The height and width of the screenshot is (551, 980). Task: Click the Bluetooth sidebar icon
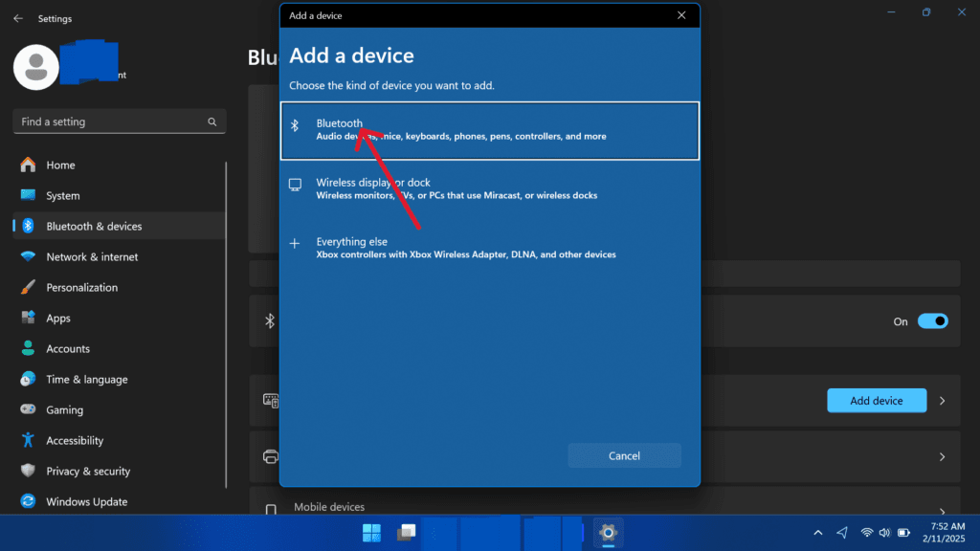pos(28,226)
